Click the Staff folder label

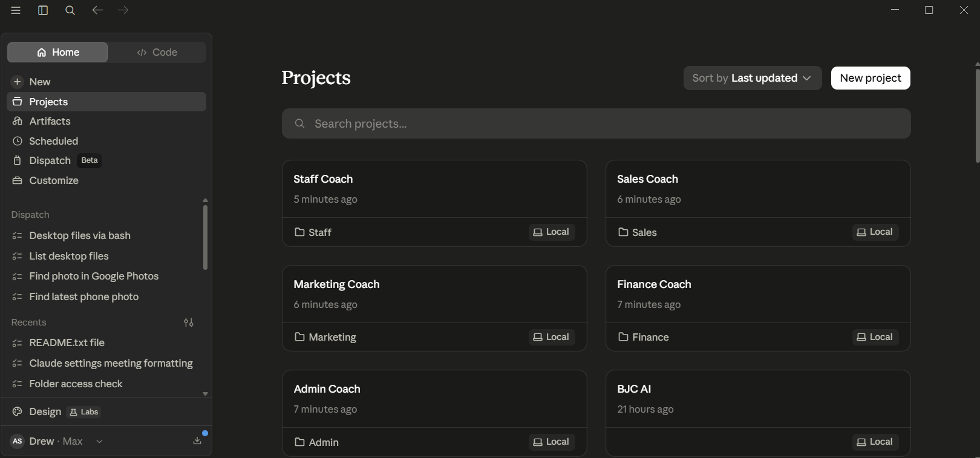[313, 232]
